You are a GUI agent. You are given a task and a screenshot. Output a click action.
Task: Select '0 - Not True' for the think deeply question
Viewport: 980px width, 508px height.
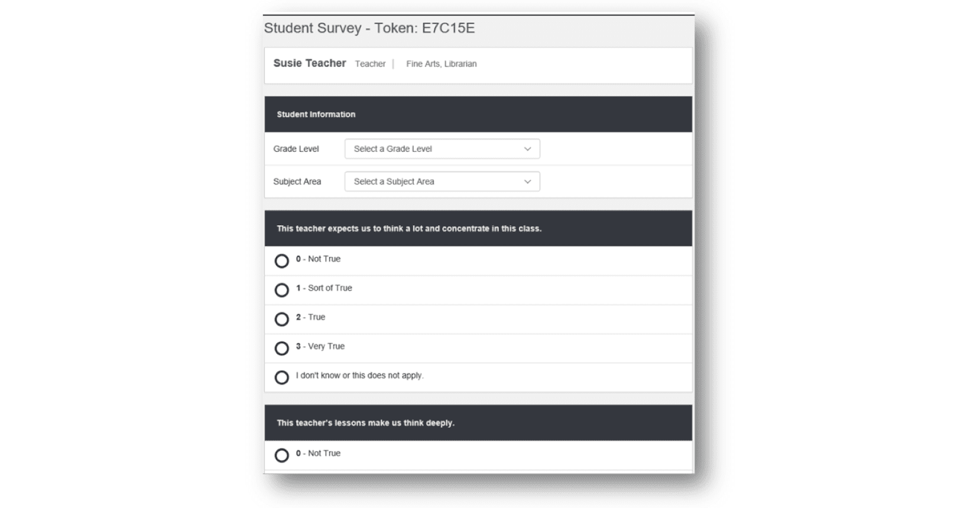[x=282, y=455]
